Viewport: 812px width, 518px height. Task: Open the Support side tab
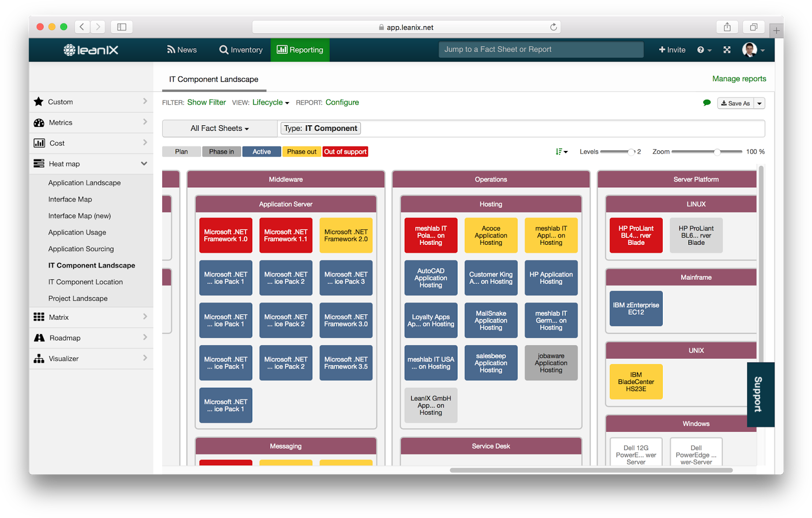pyautogui.click(x=760, y=394)
